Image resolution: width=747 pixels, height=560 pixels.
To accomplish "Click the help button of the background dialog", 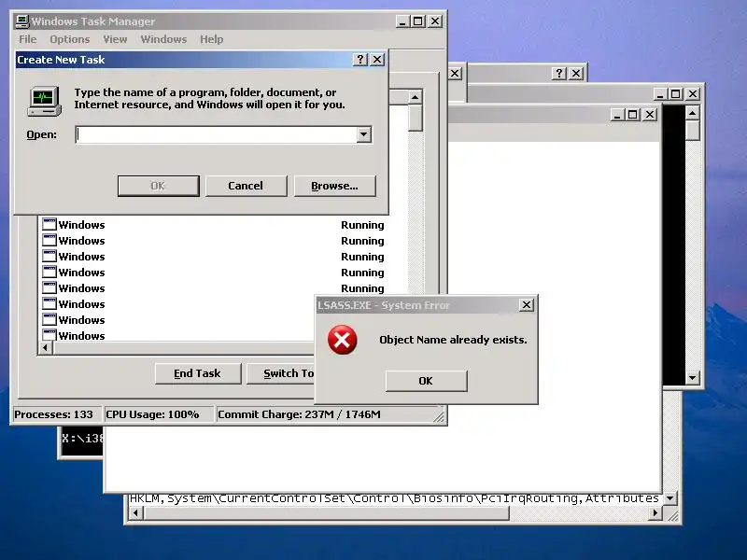I will click(x=558, y=74).
